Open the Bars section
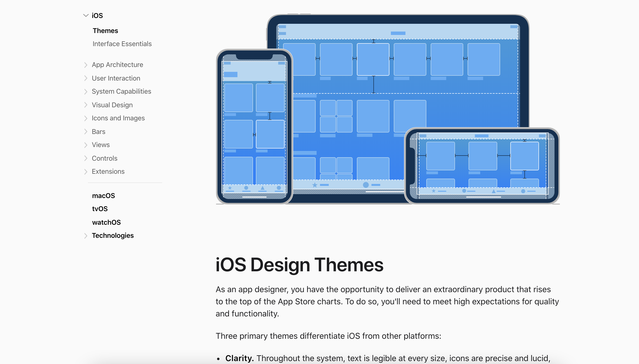Viewport: 639px width, 364px height. tap(99, 132)
